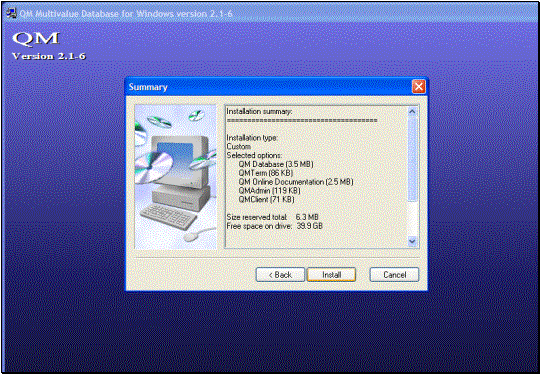Viewport: 540px width, 374px height.
Task: Click the 'QMClient (71 KB)' entry
Action: pos(266,199)
